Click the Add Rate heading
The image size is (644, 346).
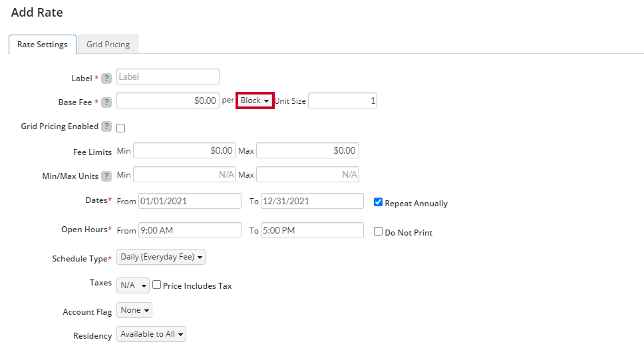[37, 13]
